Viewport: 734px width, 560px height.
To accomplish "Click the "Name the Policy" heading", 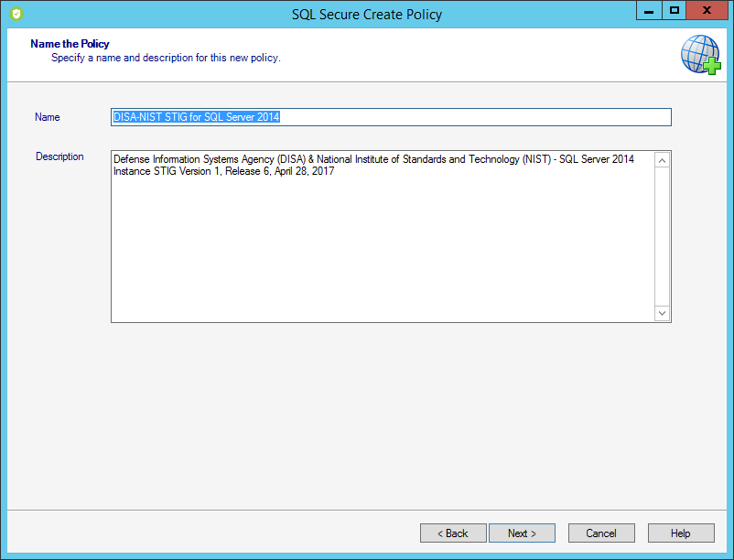I will (x=70, y=44).
